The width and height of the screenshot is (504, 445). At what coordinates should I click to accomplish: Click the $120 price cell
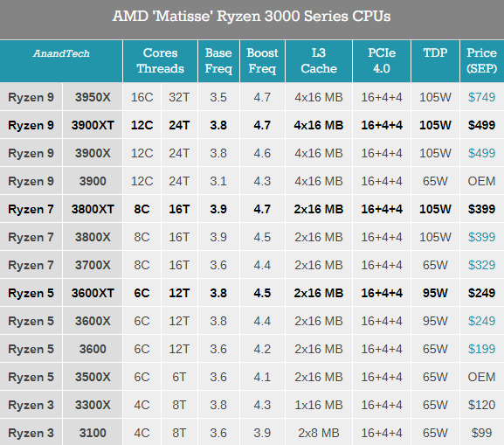coord(481,405)
